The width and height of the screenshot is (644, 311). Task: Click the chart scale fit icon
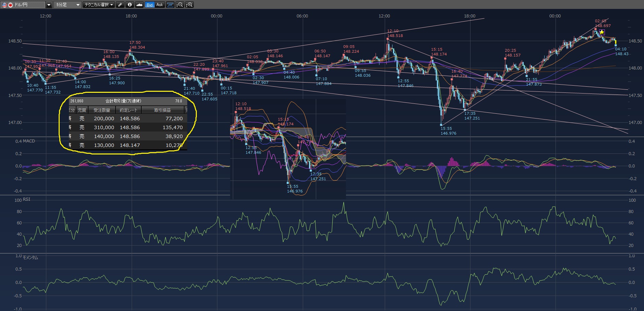(170, 5)
